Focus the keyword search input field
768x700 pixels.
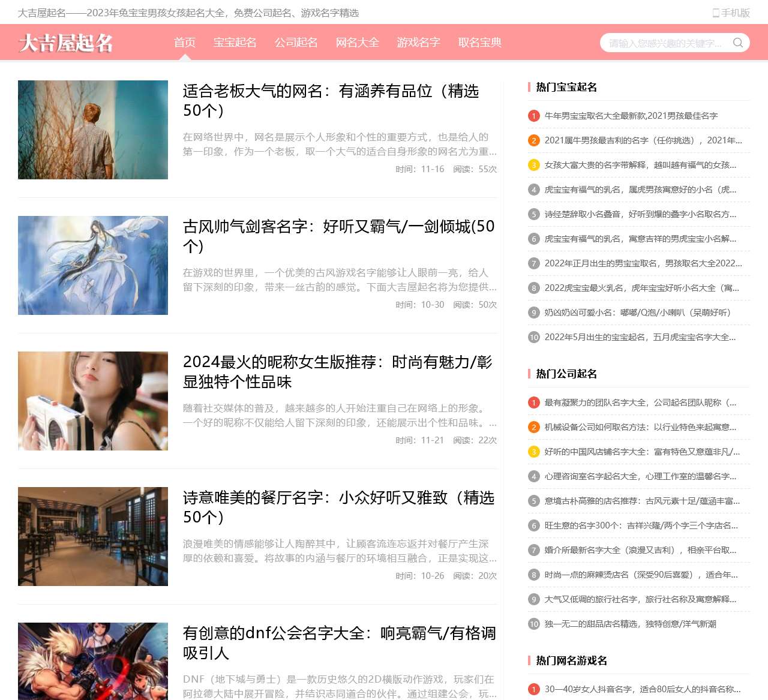pos(666,43)
